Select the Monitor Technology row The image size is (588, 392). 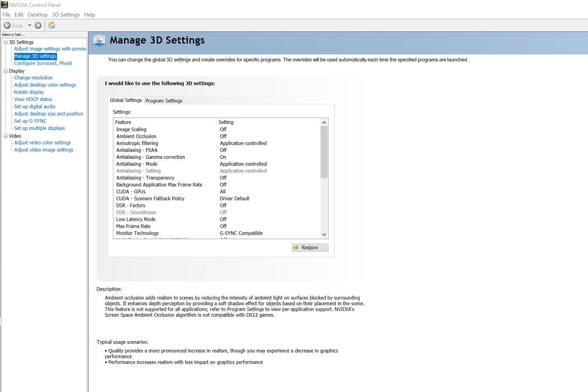(x=217, y=233)
